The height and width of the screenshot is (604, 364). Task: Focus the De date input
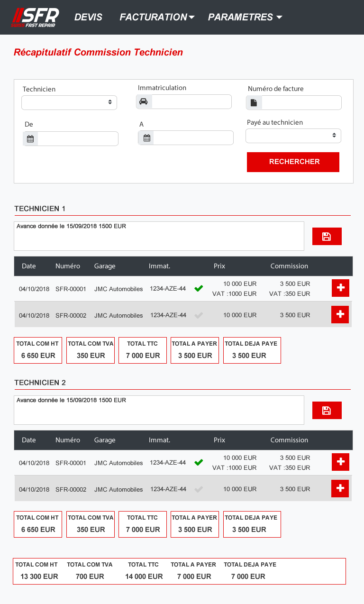click(x=78, y=139)
